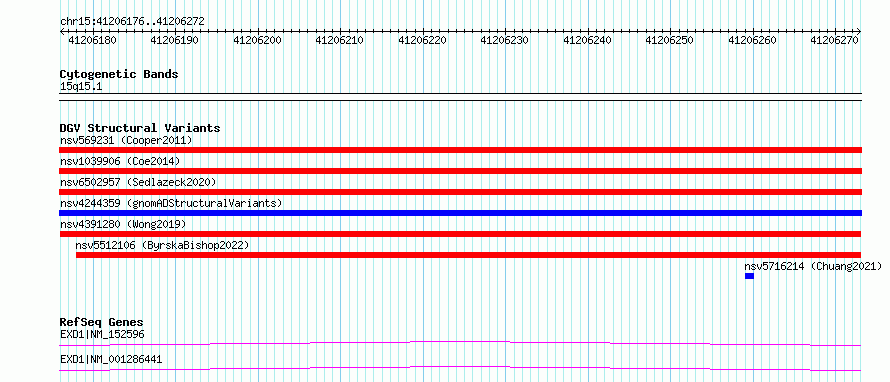Open the DGV Structural Variants track heading
Viewport: 890px width, 382px height.
140,128
